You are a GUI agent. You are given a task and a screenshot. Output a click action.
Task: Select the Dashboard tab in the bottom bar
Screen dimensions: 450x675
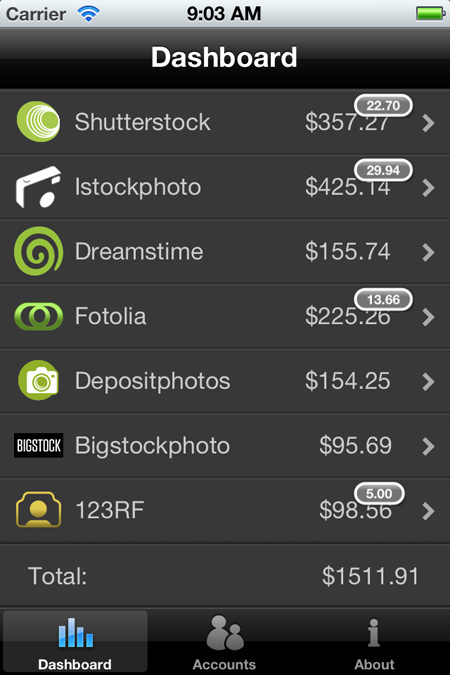75,642
